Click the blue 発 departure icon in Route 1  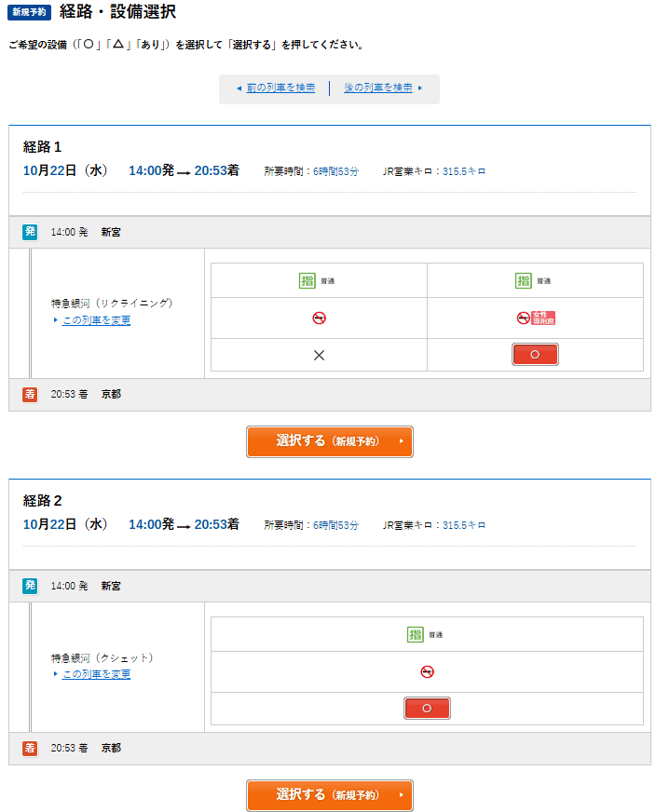[30, 232]
